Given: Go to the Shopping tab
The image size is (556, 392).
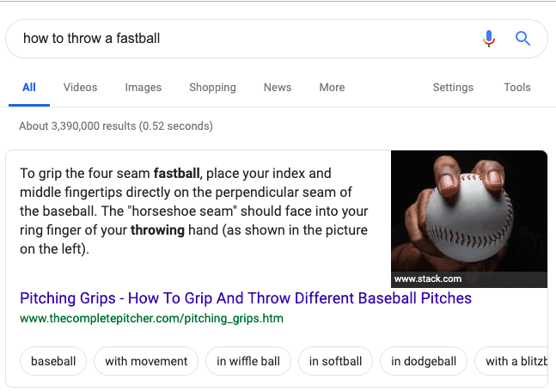Looking at the screenshot, I should point(212,87).
